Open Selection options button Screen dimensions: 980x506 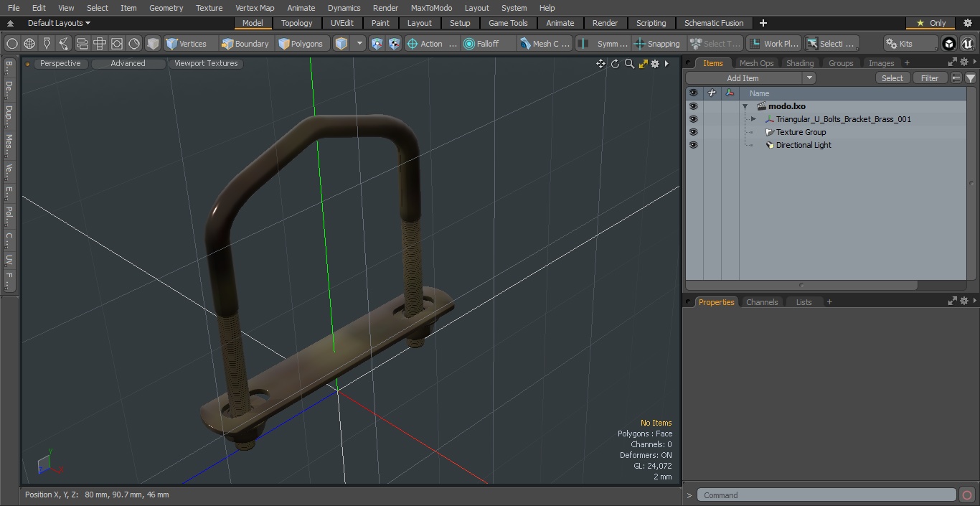coord(831,44)
